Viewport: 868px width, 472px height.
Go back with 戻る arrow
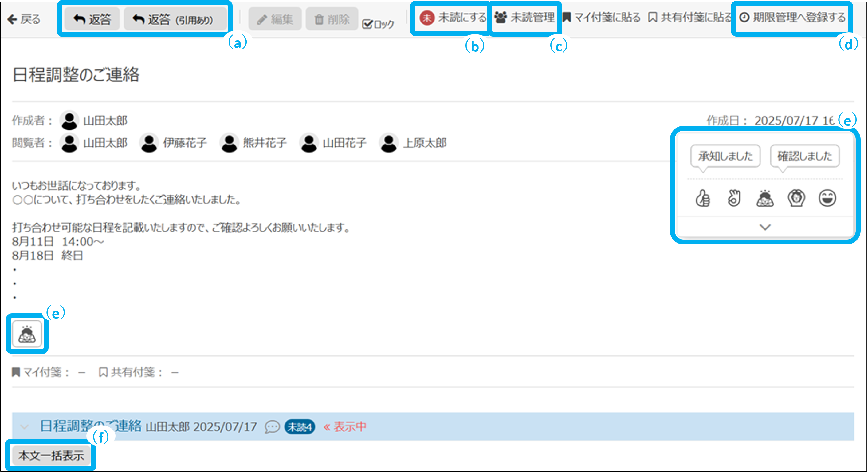tap(24, 19)
